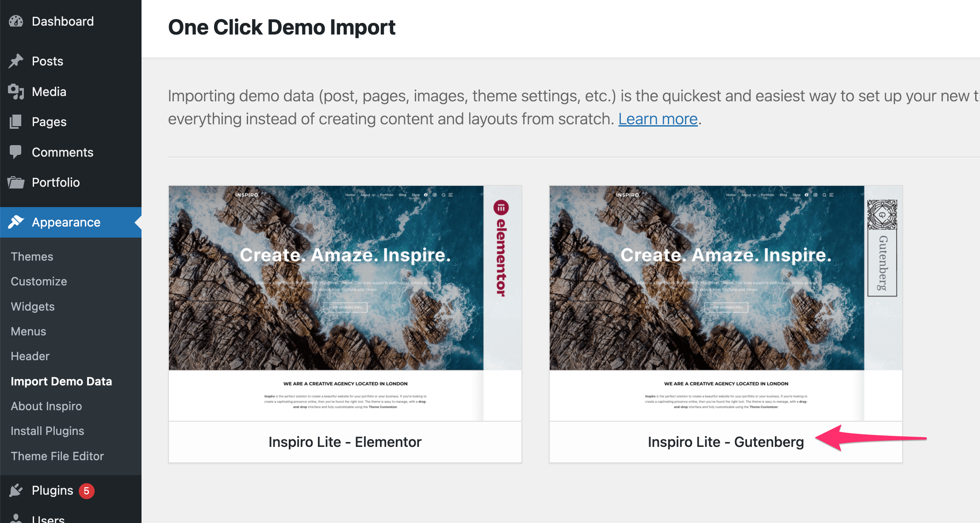
Task: Click the Comments speech bubble icon
Action: [x=16, y=152]
